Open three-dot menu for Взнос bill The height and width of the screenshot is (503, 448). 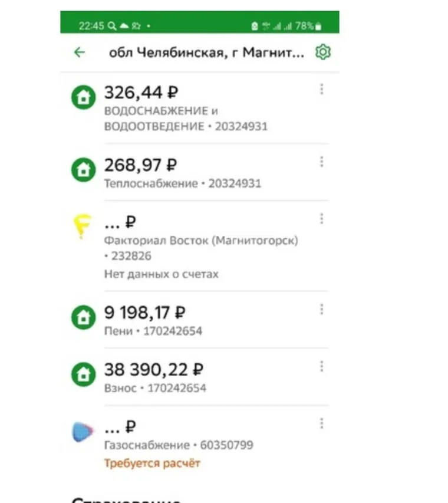coord(321,366)
